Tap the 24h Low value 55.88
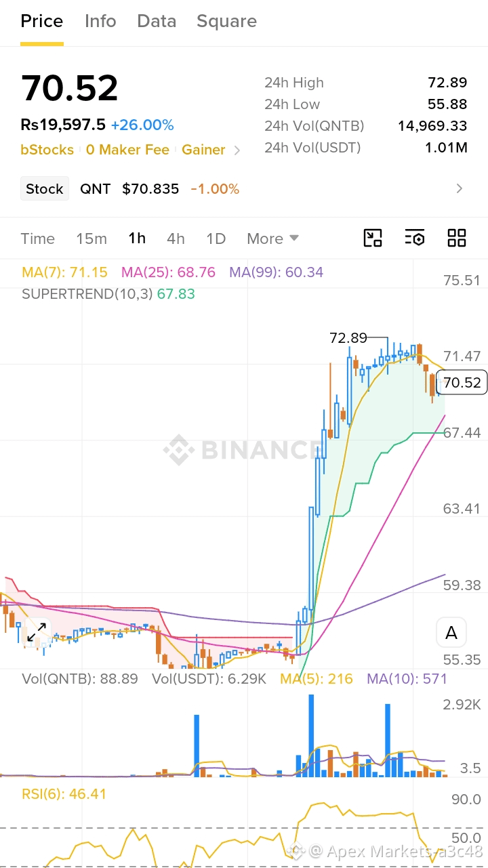 tap(447, 104)
